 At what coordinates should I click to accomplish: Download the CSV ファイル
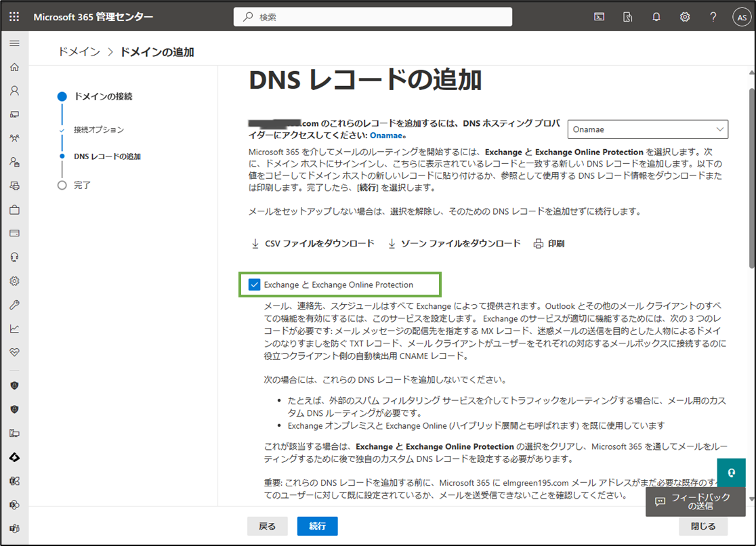tap(312, 244)
